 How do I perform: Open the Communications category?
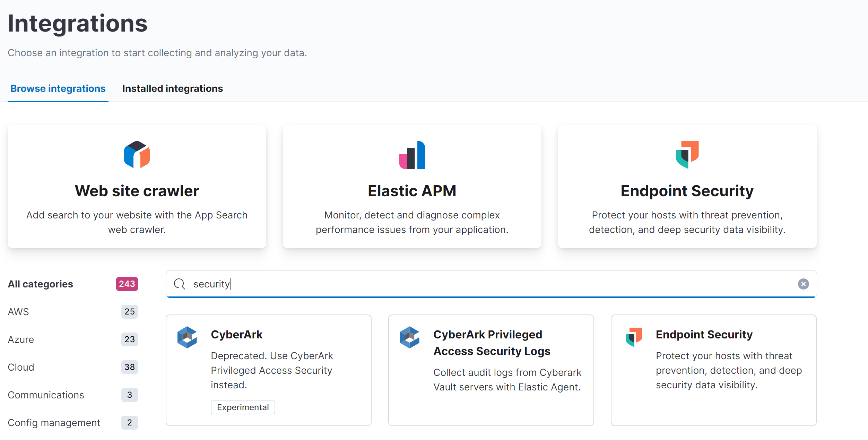pyautogui.click(x=46, y=395)
